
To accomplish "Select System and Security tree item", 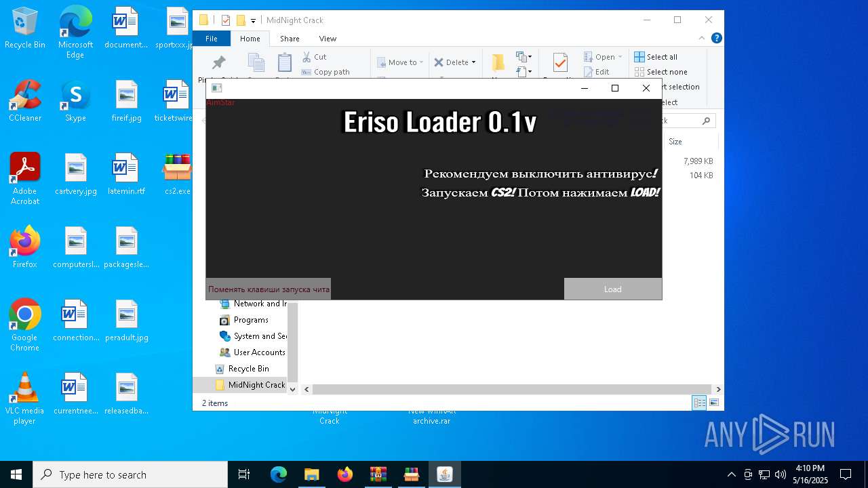I will (253, 336).
